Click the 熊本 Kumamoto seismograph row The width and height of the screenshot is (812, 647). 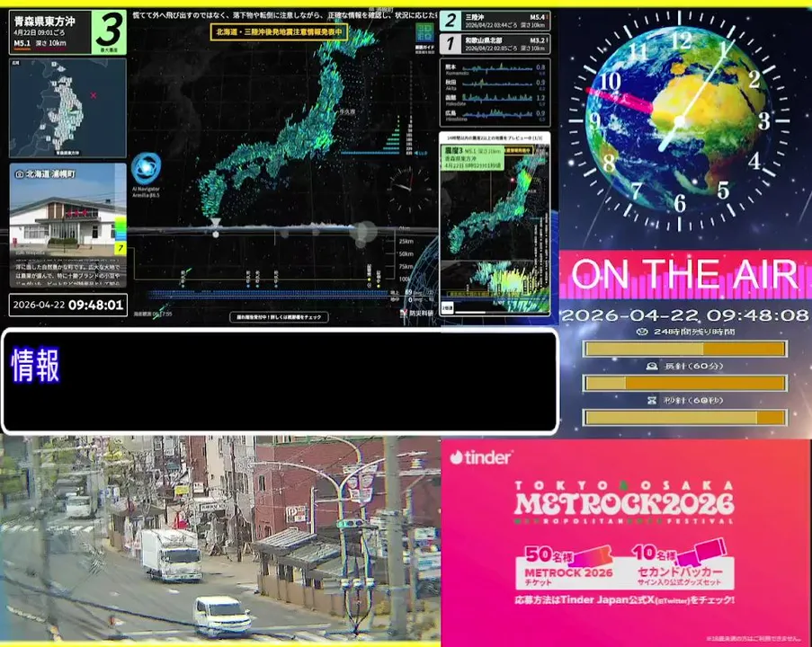click(495, 68)
